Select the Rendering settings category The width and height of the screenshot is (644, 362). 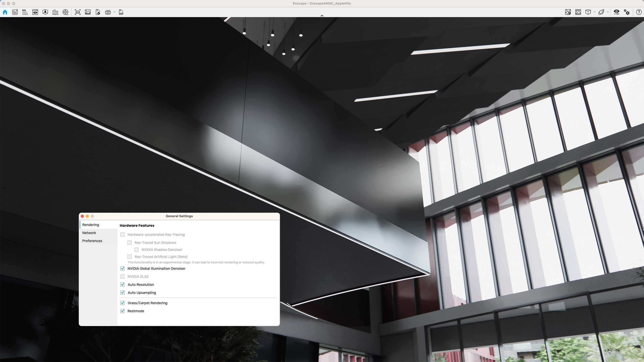coord(91,224)
